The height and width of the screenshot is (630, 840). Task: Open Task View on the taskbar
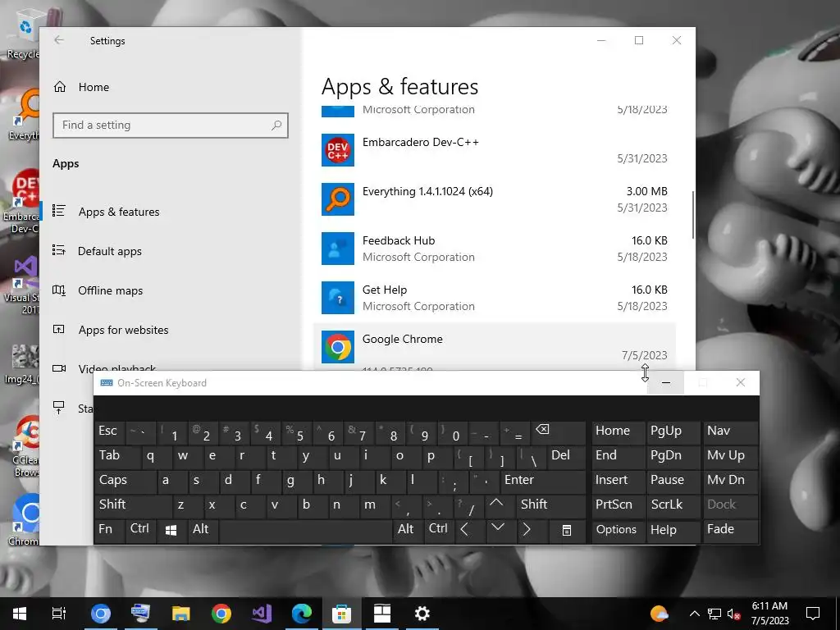59,614
